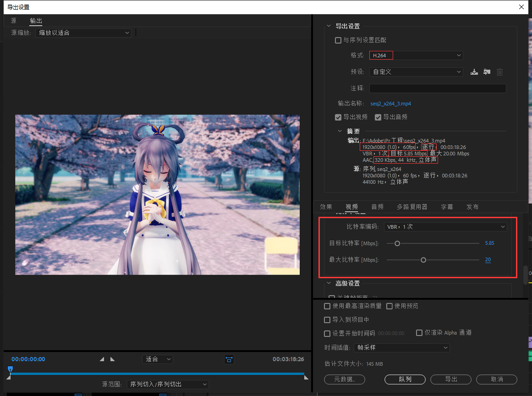Switch to the 源 tab
The image size is (532, 396).
pyautogui.click(x=14, y=21)
